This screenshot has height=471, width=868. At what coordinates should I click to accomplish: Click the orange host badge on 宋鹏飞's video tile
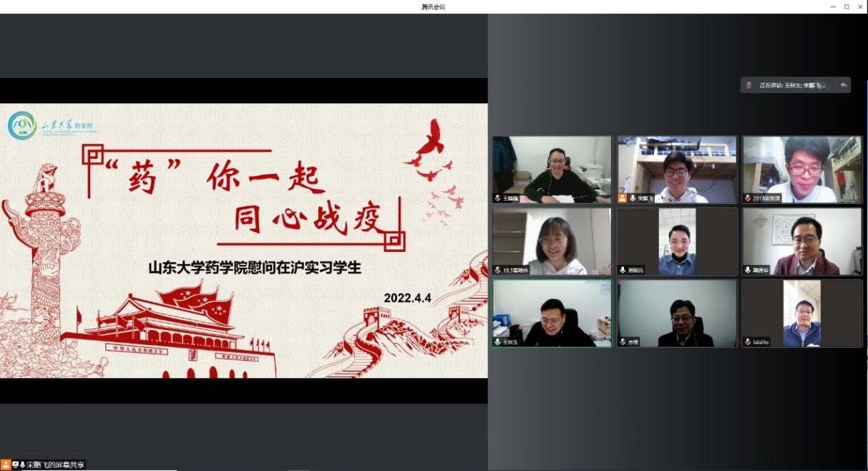click(x=623, y=198)
